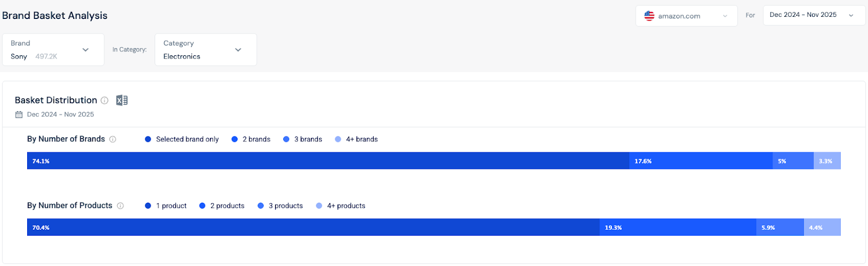Select the 74.1% bar segment in brands chart
868x266 pixels.
tap(328, 161)
